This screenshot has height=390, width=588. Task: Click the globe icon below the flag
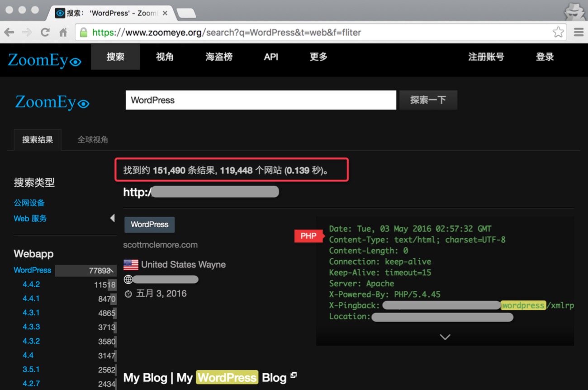tap(128, 279)
